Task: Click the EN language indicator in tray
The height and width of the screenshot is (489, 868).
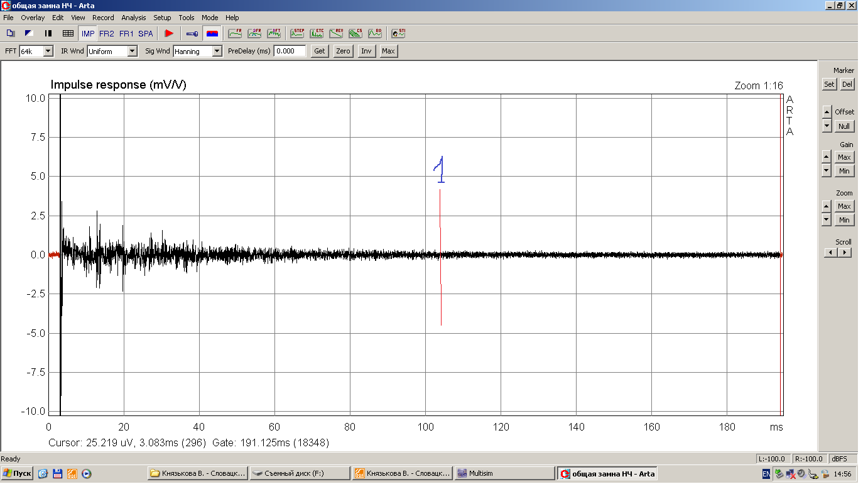Action: coord(766,474)
